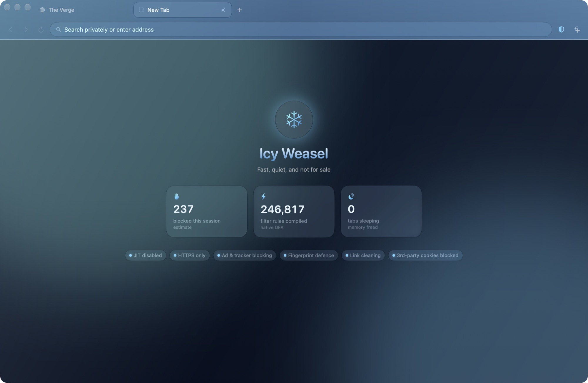588x383 pixels.
Task: Click the 'Fast, quiet, and not for sale' tagline
Action: [x=294, y=170]
